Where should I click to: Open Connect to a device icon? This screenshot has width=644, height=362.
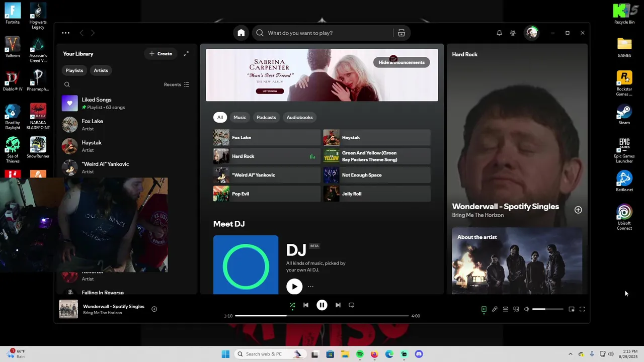[x=516, y=309]
